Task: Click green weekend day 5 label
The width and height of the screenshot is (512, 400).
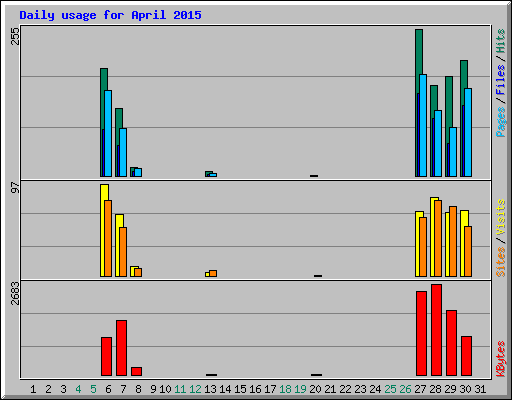Action: click(93, 389)
